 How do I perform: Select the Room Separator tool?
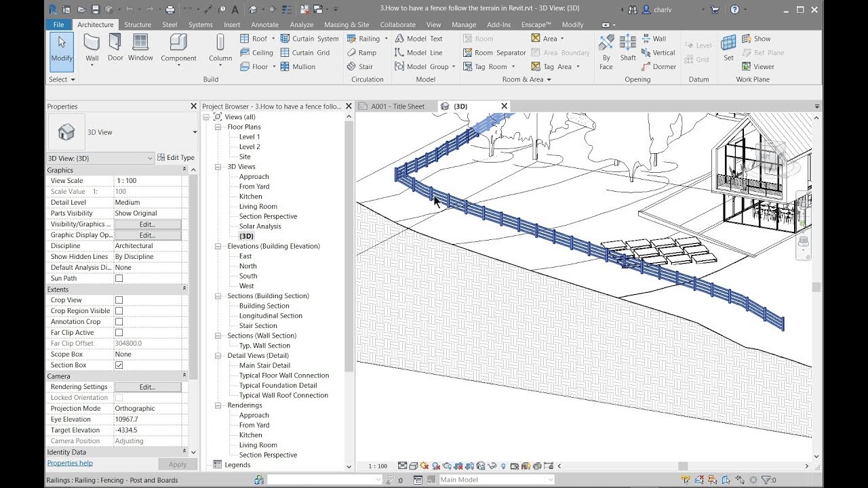point(494,53)
